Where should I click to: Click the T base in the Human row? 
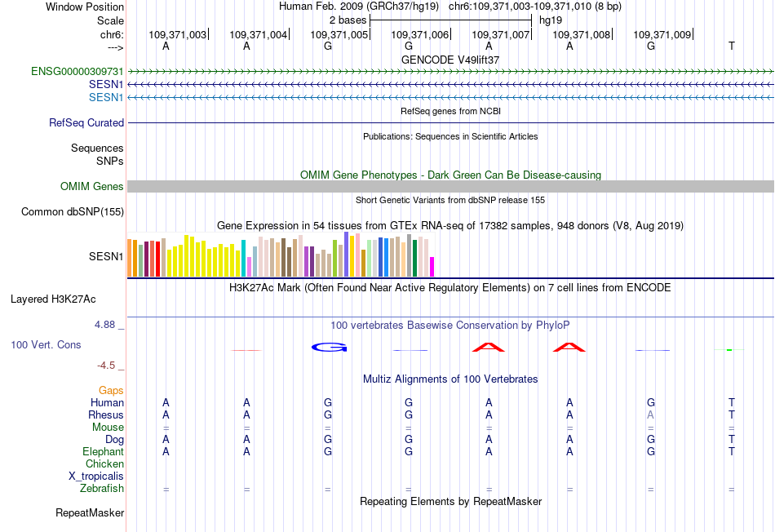point(732,402)
